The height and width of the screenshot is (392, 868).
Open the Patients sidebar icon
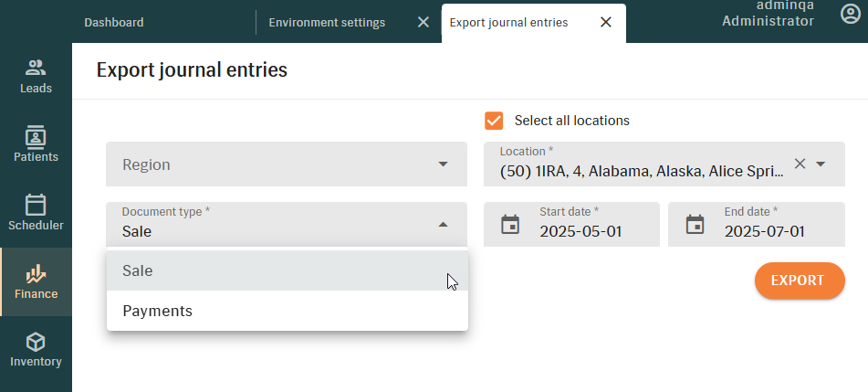[36, 136]
